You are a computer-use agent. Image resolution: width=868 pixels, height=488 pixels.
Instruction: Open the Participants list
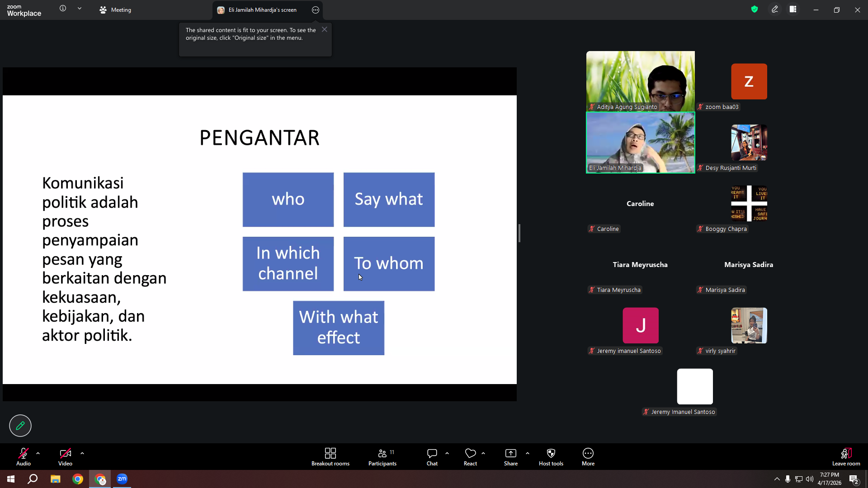382,457
